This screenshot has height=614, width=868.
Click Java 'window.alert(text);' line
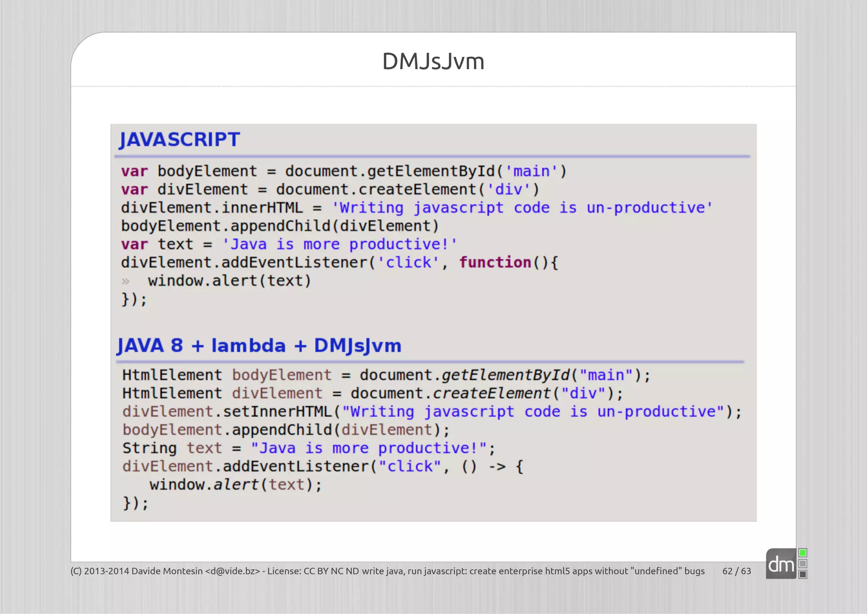(x=236, y=485)
